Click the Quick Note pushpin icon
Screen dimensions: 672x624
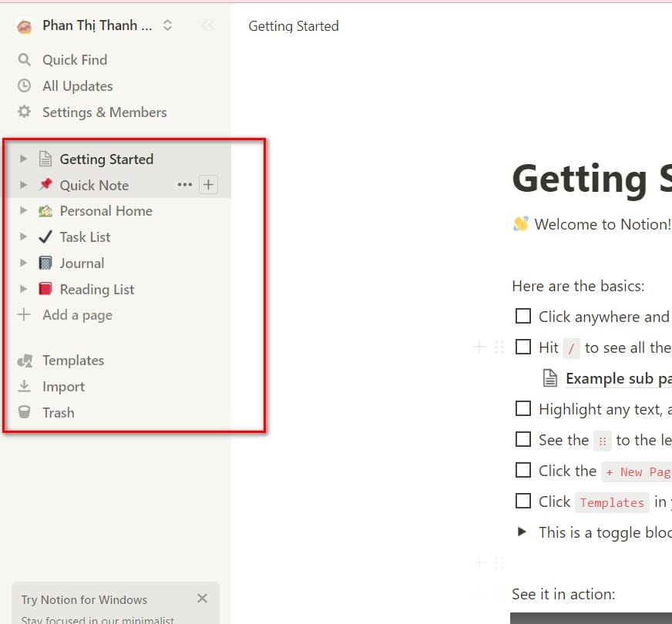tap(45, 185)
